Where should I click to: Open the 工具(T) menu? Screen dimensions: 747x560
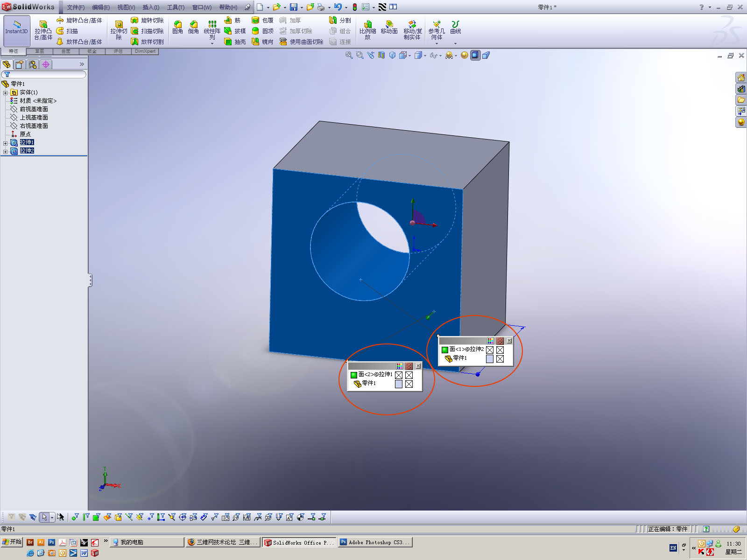point(176,7)
